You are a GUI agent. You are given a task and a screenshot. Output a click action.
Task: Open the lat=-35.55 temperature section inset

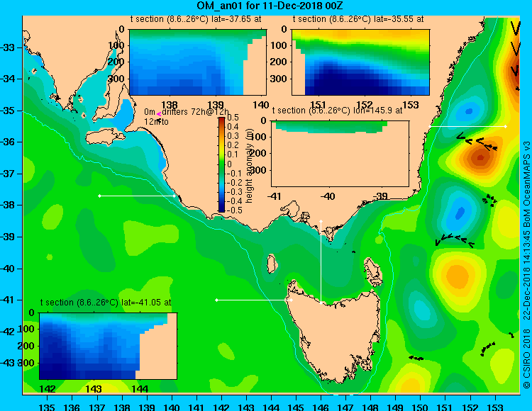(360, 62)
